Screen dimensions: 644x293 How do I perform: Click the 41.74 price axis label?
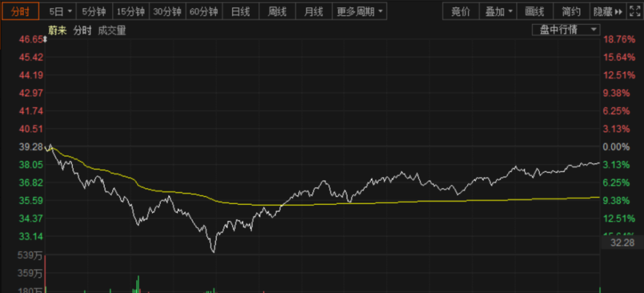31,111
